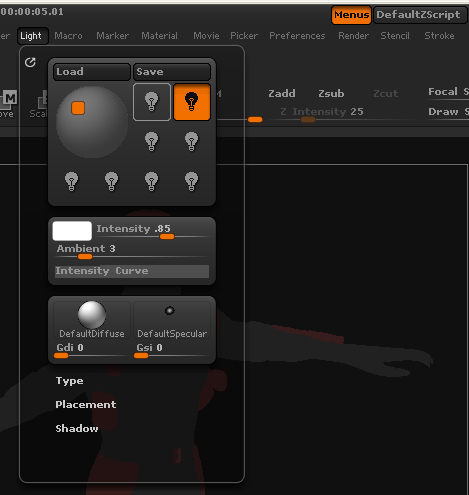The width and height of the screenshot is (469, 495).
Task: Open the Picker menu
Action: [244, 36]
